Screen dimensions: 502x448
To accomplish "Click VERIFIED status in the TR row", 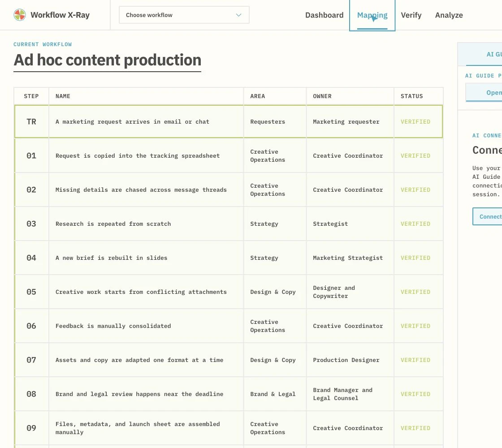I will (415, 121).
